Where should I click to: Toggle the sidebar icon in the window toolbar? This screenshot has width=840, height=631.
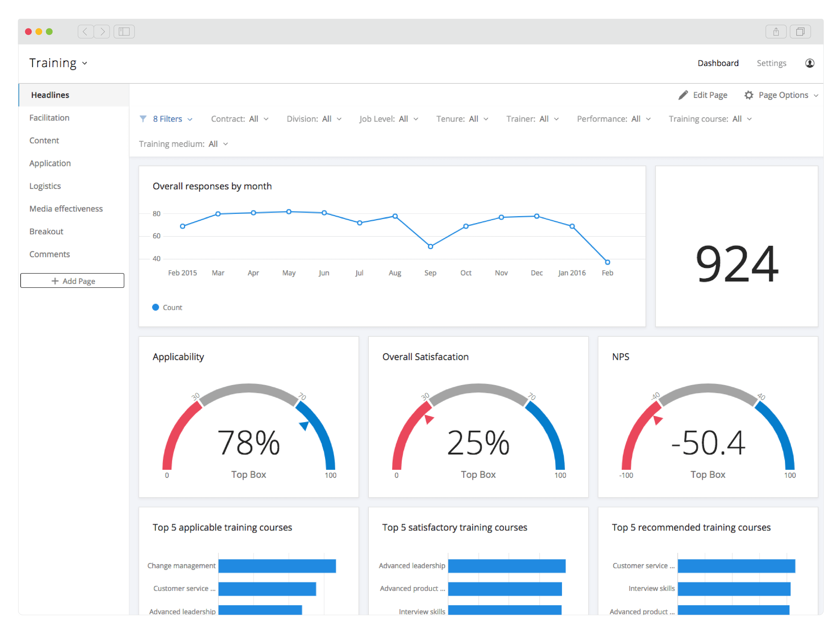pyautogui.click(x=124, y=32)
